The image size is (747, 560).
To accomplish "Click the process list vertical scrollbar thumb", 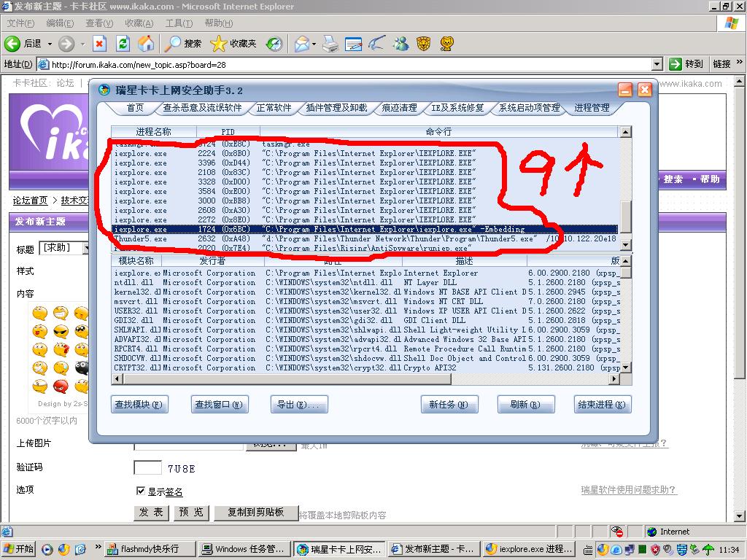I will (x=626, y=217).
